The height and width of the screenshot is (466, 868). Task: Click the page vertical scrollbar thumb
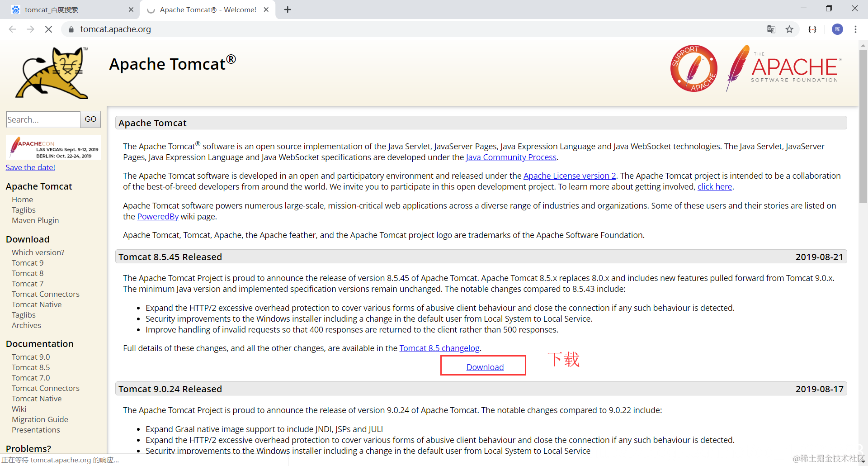click(863, 127)
